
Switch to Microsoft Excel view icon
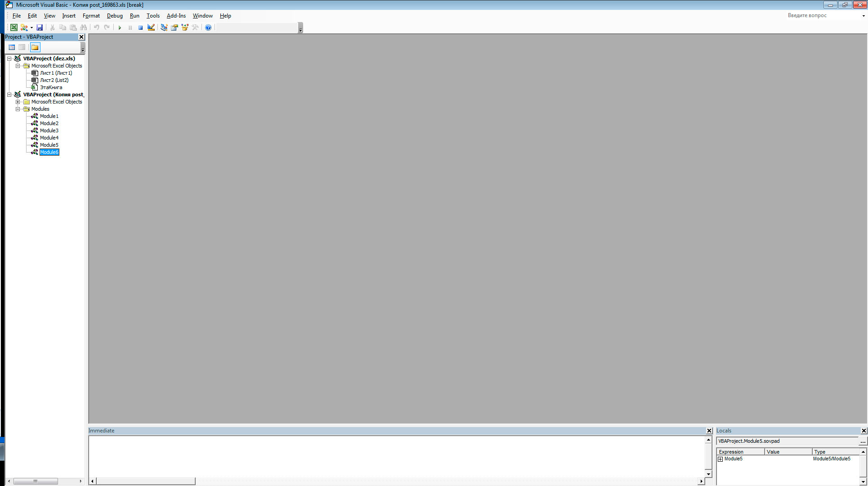(14, 27)
